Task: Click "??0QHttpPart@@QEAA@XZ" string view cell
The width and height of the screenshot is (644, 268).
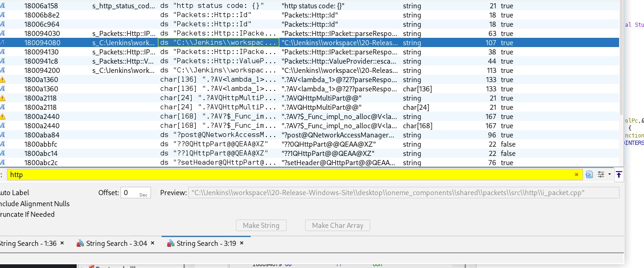Action: coord(328,144)
